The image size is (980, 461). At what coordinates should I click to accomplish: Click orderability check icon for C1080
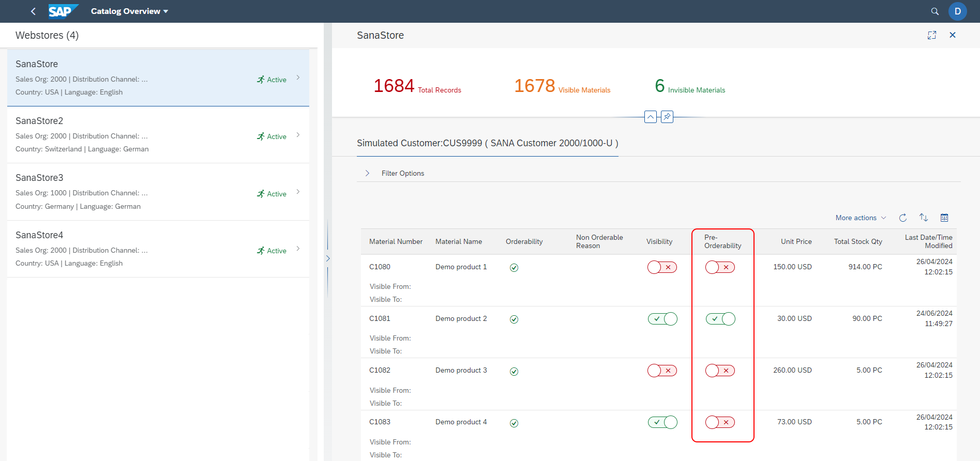click(x=514, y=268)
